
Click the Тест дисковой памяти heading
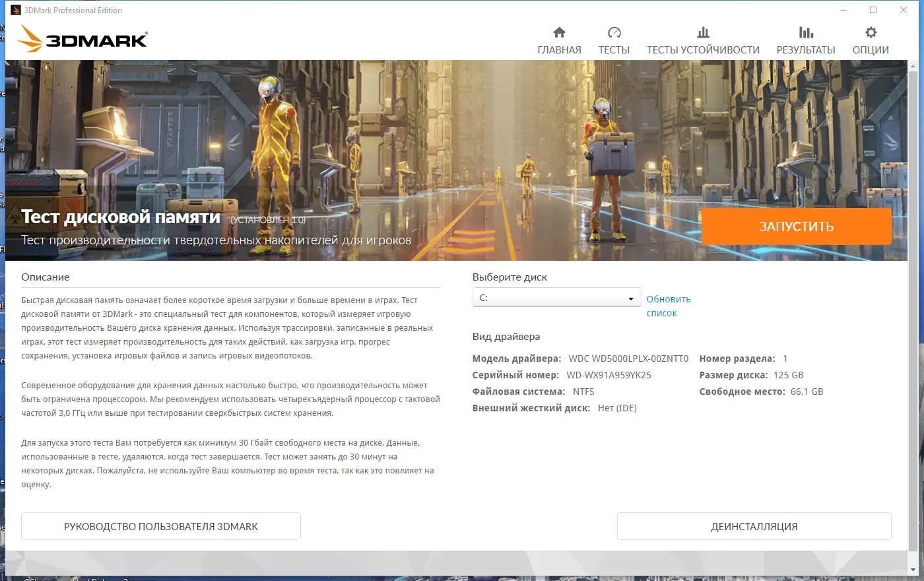(x=121, y=217)
